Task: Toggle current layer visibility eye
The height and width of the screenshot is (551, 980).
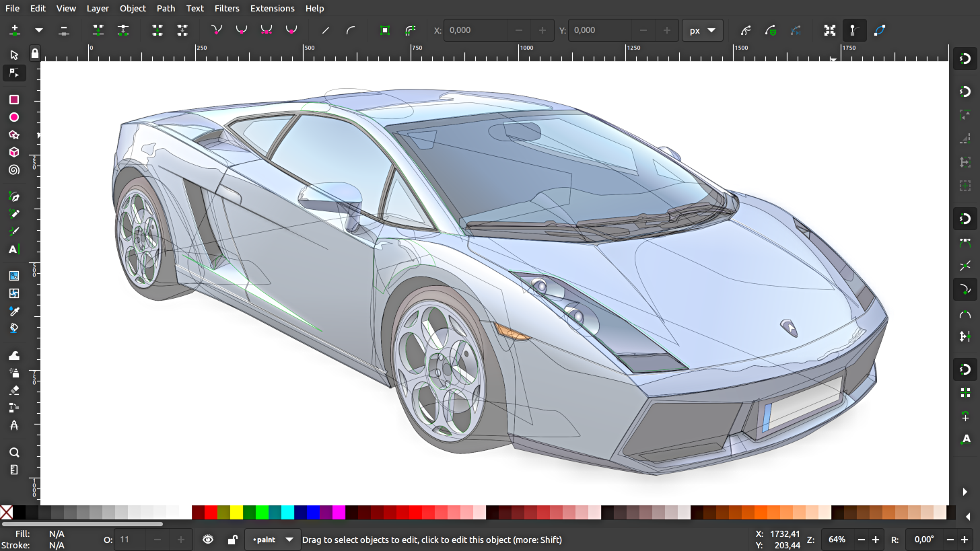Action: 208,540
